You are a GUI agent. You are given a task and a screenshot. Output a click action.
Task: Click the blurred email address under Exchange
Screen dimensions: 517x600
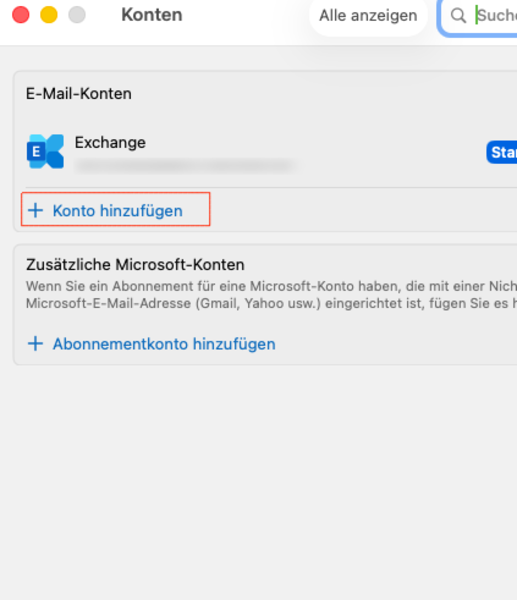tap(185, 166)
